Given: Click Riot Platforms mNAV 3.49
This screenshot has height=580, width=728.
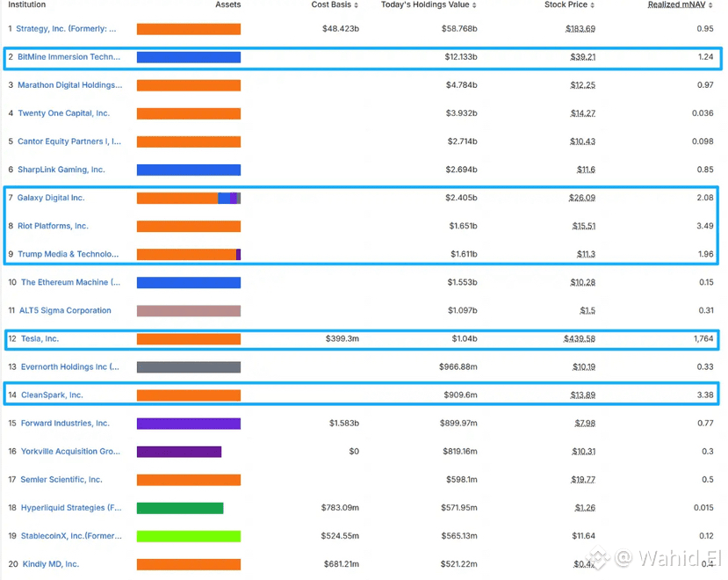Looking at the screenshot, I should (705, 226).
